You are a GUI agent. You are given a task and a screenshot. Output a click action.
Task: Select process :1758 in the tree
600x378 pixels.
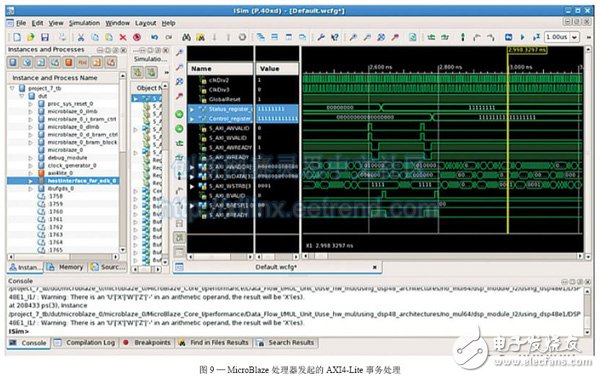tap(55, 196)
